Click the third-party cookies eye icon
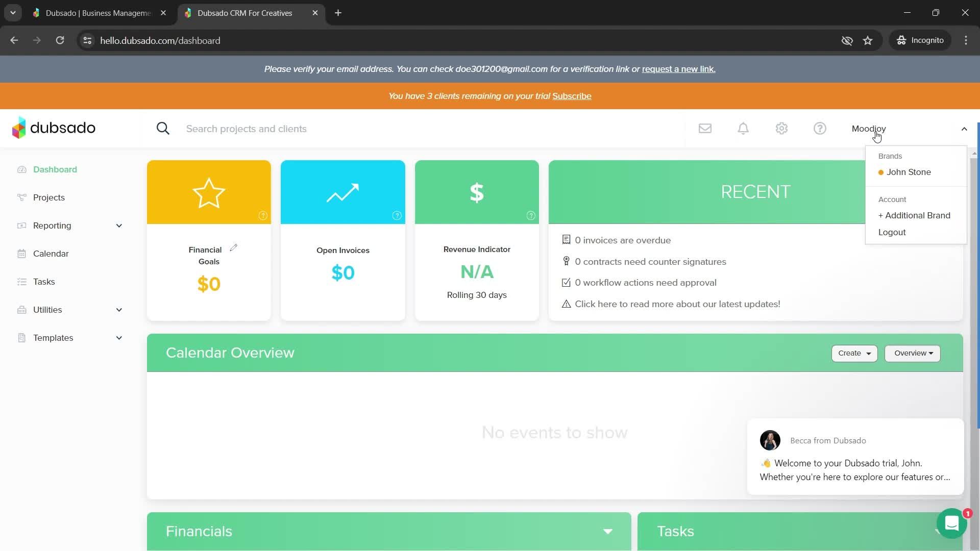 (x=847, y=40)
